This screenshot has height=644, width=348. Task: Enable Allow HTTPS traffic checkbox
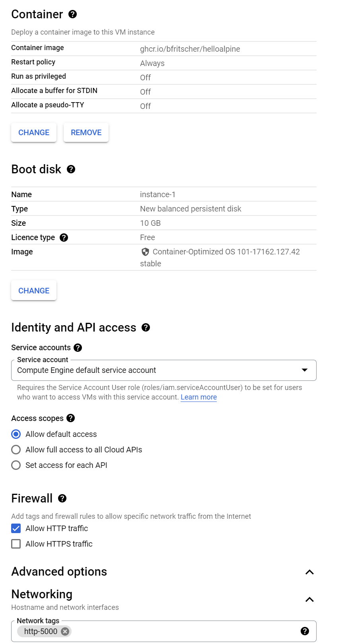[16, 544]
